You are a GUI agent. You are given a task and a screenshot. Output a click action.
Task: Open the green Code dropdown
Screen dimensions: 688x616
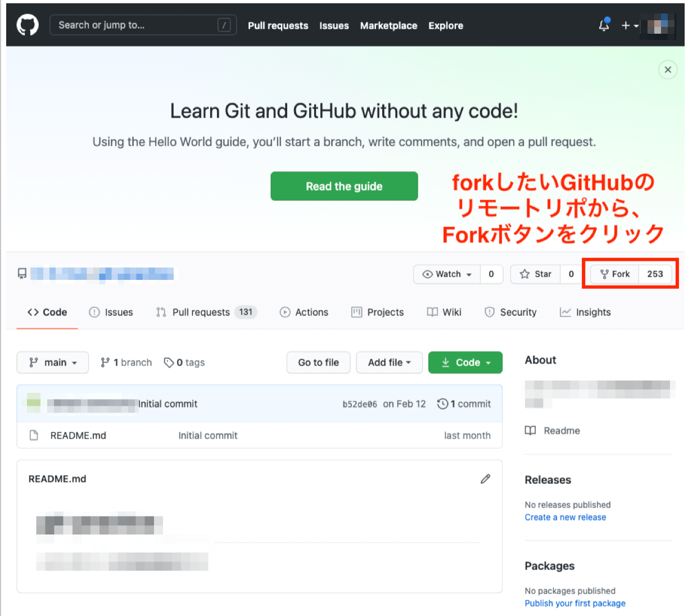coord(465,363)
